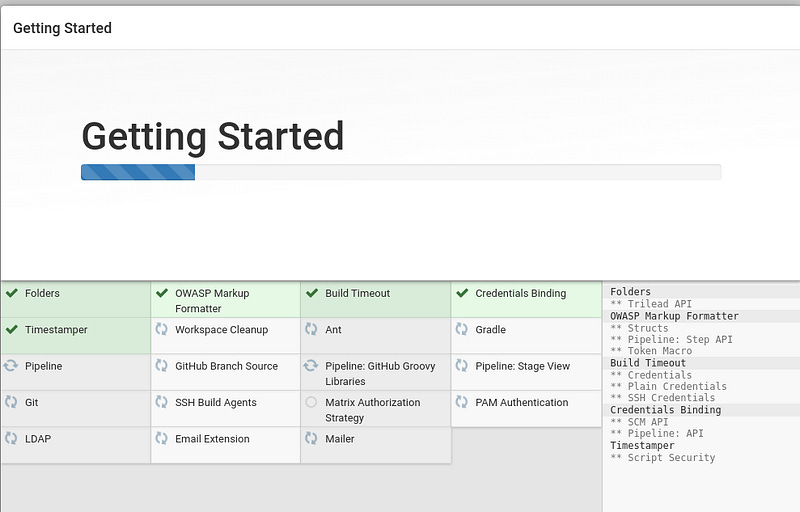Image resolution: width=800 pixels, height=512 pixels.
Task: Click the empty circle icon beside Matrix Authorization Strategy
Action: point(311,402)
